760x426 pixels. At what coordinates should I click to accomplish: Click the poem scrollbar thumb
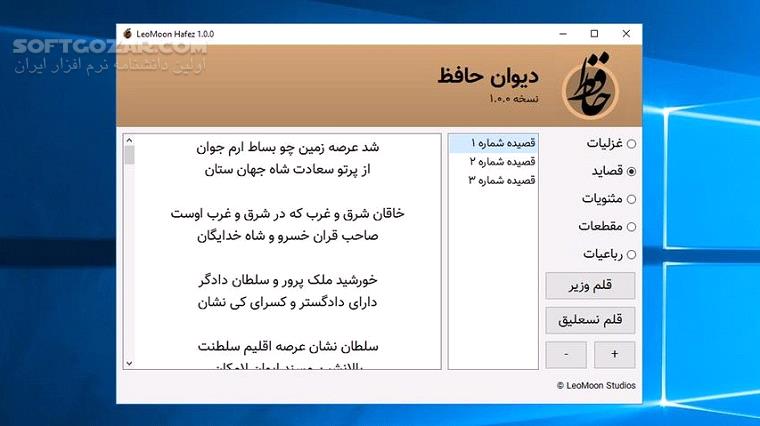click(129, 155)
